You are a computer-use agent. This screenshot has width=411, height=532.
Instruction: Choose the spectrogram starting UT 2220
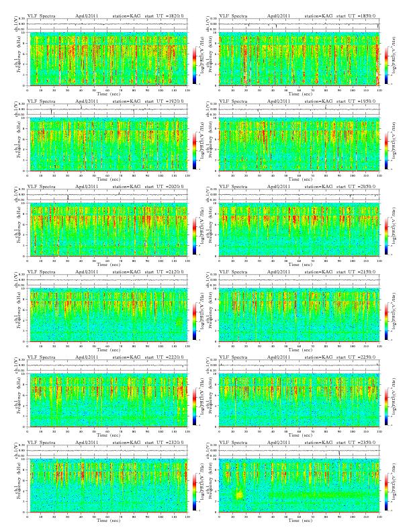click(107, 400)
